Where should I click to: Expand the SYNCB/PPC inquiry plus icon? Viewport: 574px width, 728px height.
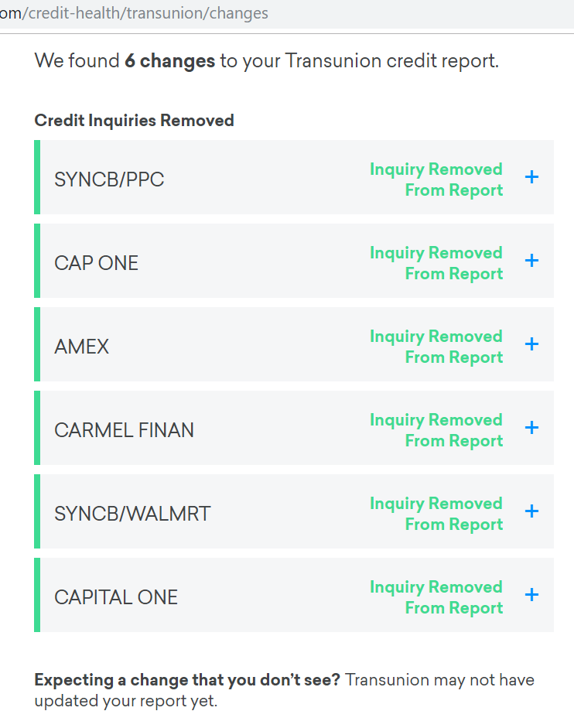531,177
